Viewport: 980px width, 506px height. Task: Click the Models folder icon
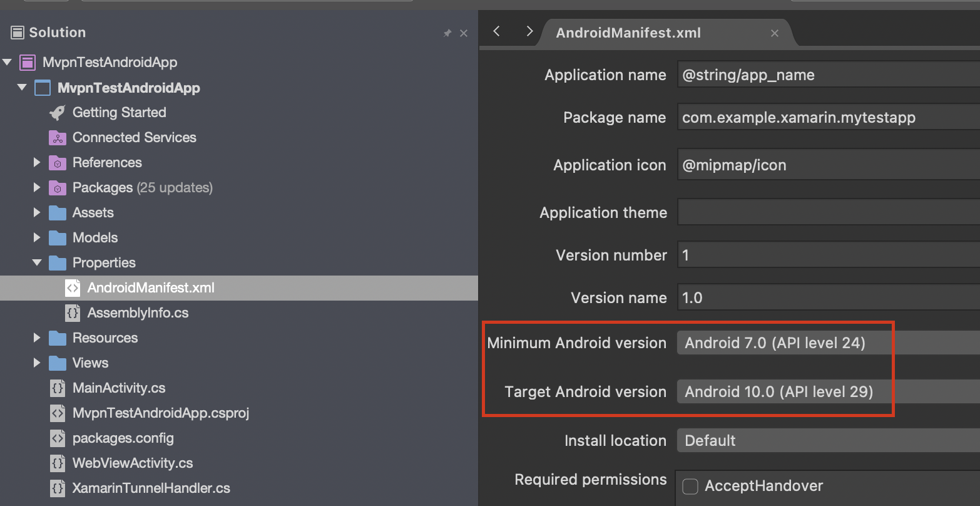click(x=57, y=238)
